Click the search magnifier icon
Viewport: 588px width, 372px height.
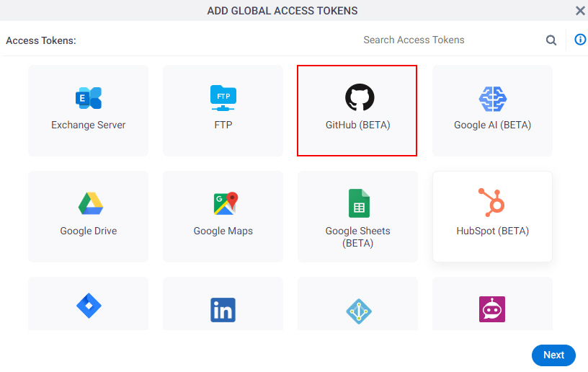[x=551, y=40]
